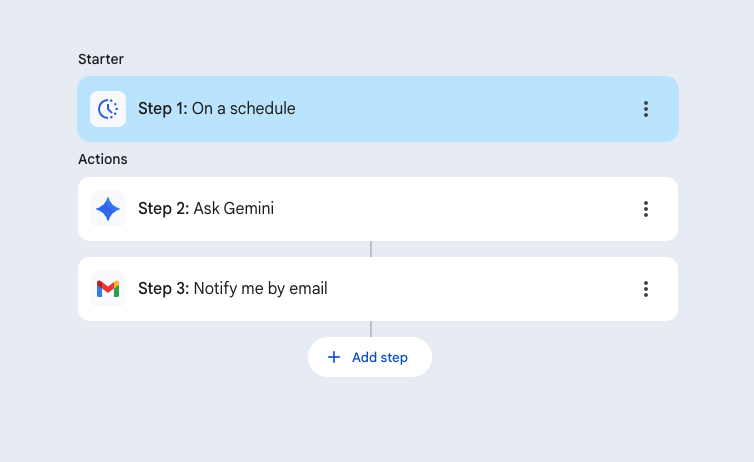
Task: Select the "On a schedule" starter text
Action: coord(244,109)
